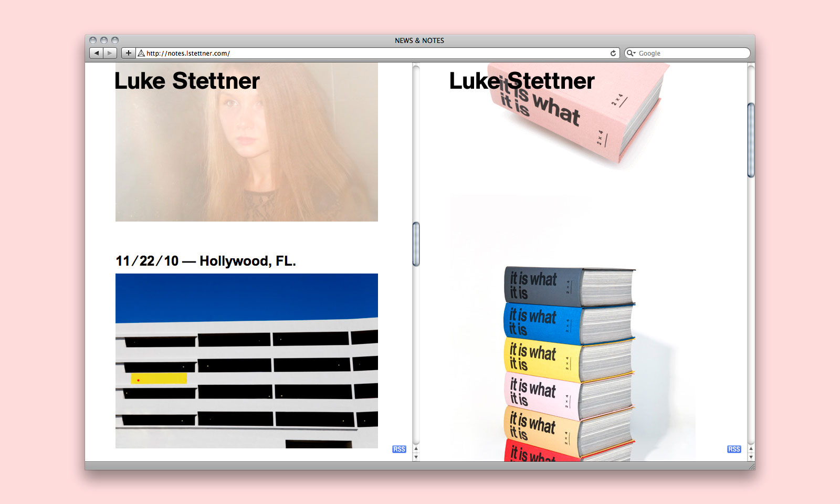This screenshot has width=840, height=504.
Task: Click the notes.lstettner.com address field
Action: coord(367,53)
